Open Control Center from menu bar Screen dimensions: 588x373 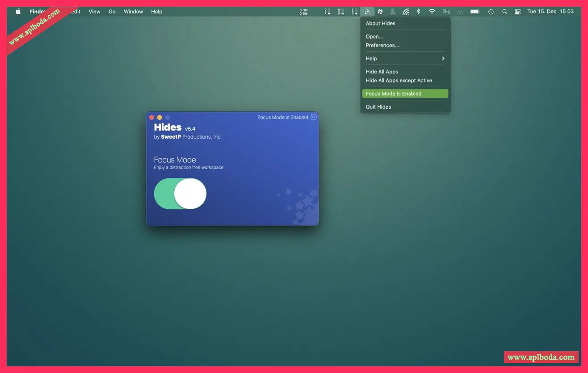click(x=518, y=12)
